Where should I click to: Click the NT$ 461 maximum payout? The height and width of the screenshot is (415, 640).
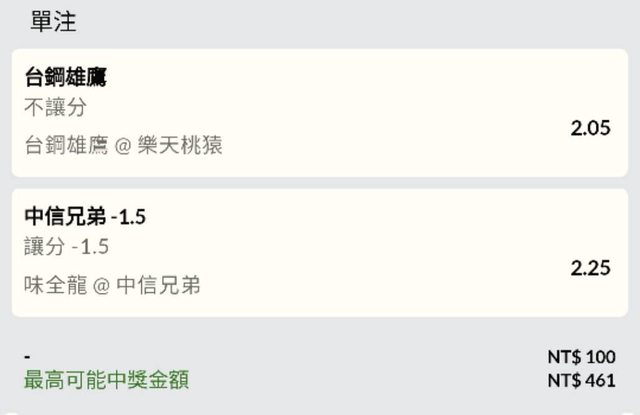point(581,381)
